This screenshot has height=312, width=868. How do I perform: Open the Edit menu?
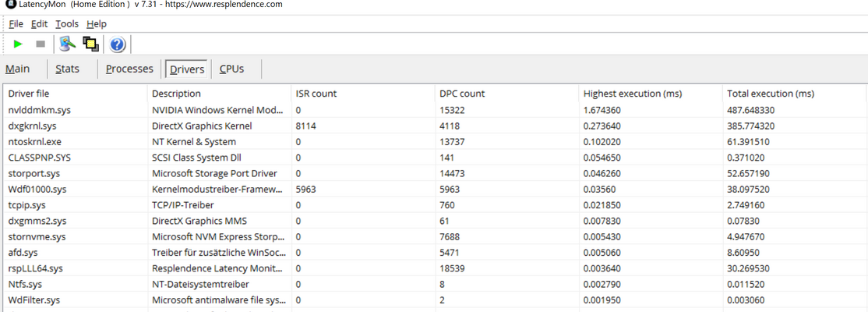(39, 24)
